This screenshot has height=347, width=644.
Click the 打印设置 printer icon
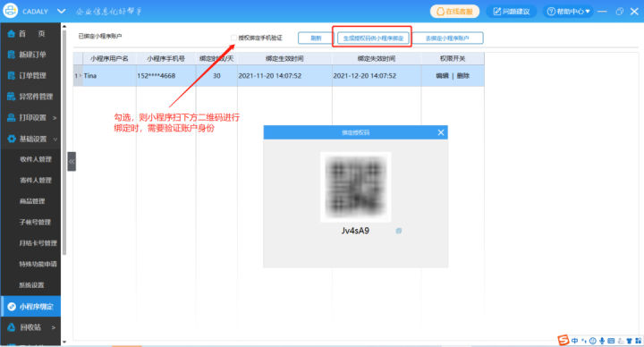(x=12, y=118)
